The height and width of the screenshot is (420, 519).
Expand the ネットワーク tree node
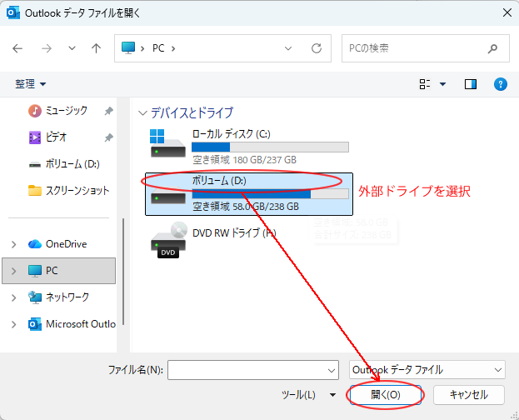[13, 297]
